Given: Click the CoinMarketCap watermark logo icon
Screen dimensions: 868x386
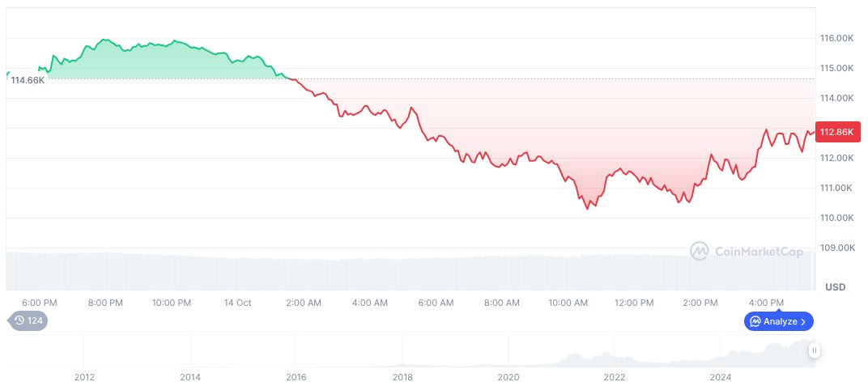Looking at the screenshot, I should pyautogui.click(x=699, y=252).
